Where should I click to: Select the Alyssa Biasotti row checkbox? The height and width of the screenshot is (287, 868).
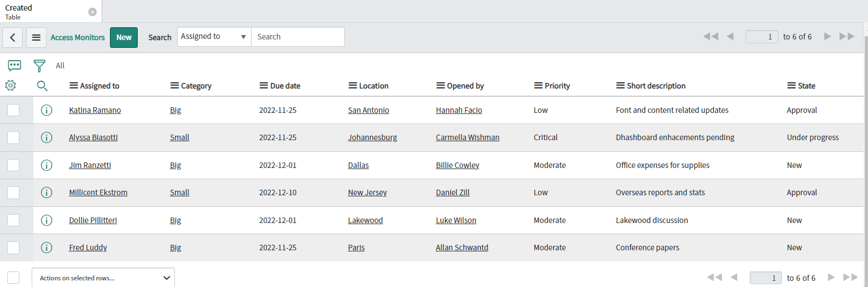(x=13, y=137)
